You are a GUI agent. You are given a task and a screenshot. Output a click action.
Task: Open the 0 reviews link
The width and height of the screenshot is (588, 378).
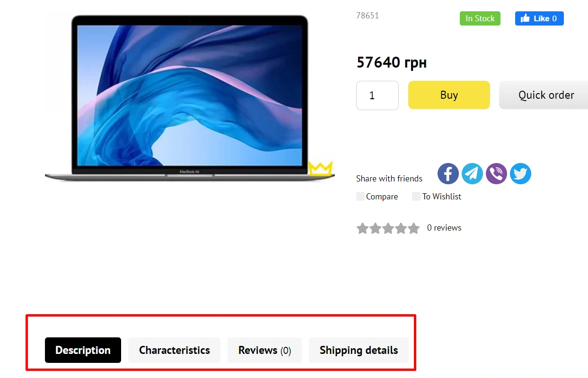tap(444, 228)
